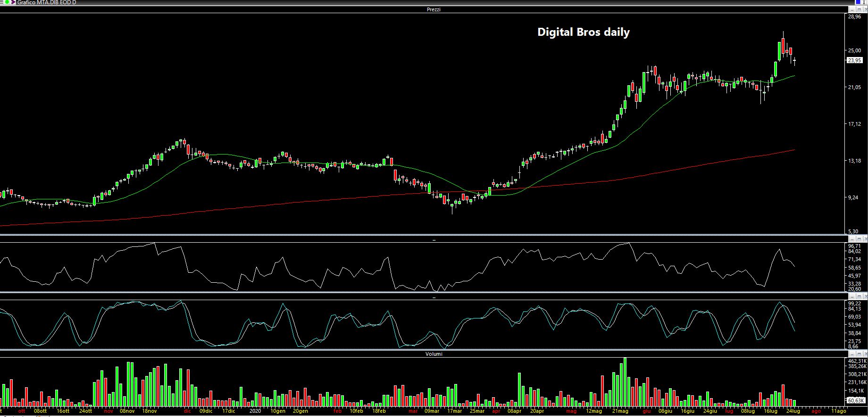Screen dimensions: 868x417
Task: Click the red dic month label
Action: (x=187, y=411)
